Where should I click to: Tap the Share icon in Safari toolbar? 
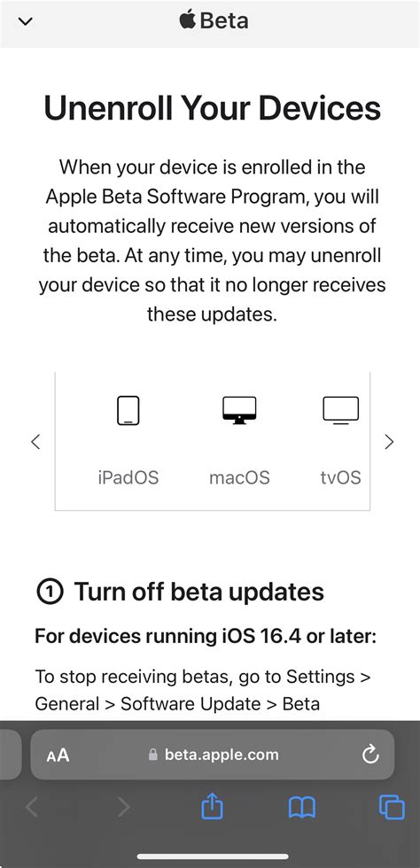[212, 807]
